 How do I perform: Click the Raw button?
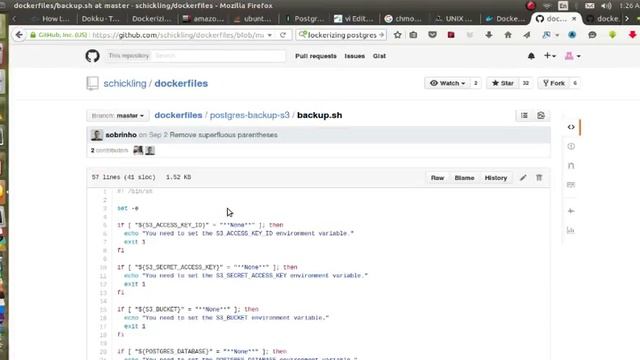pyautogui.click(x=437, y=178)
